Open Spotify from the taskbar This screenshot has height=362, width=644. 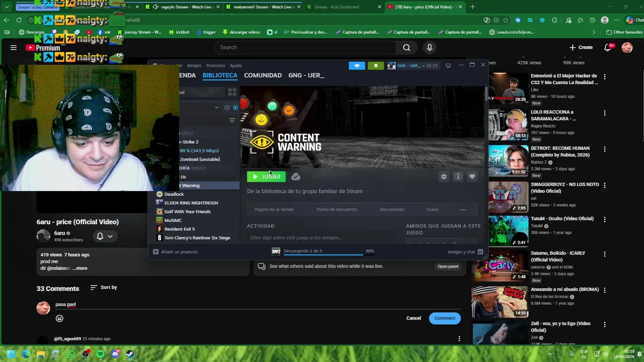coord(100,354)
